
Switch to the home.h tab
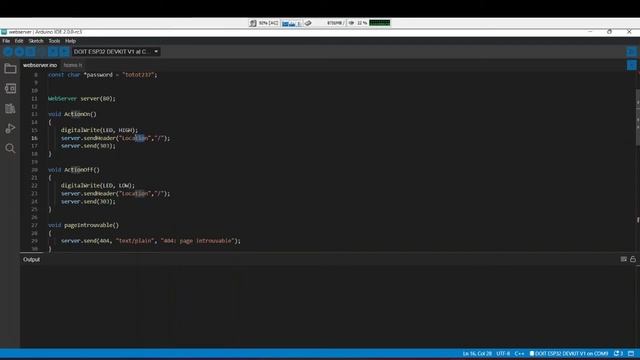point(73,65)
